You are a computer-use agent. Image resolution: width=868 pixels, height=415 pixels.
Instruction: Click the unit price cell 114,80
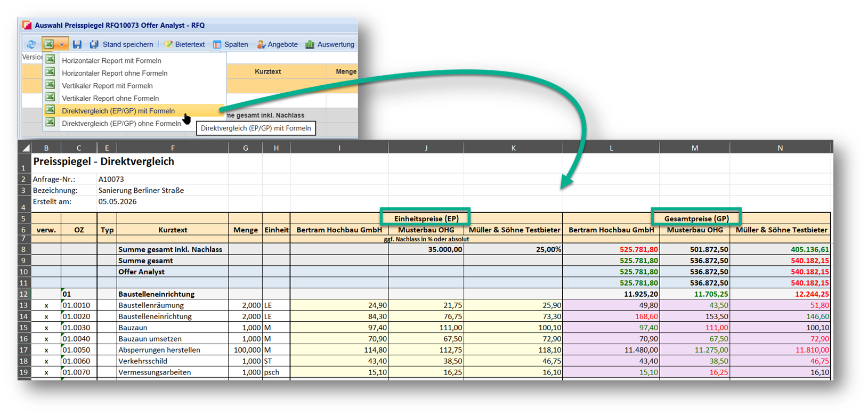339,350
